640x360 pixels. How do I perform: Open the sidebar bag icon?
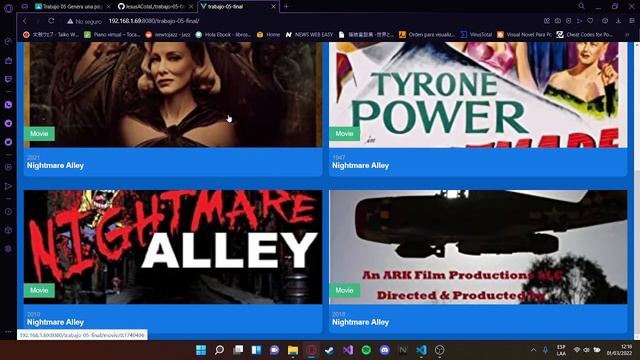pyautogui.click(x=8, y=60)
